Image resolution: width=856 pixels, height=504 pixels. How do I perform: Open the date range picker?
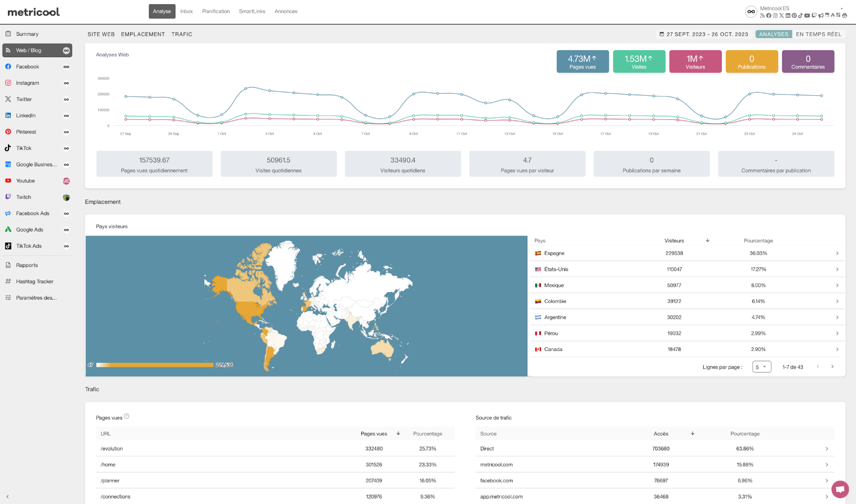click(704, 34)
